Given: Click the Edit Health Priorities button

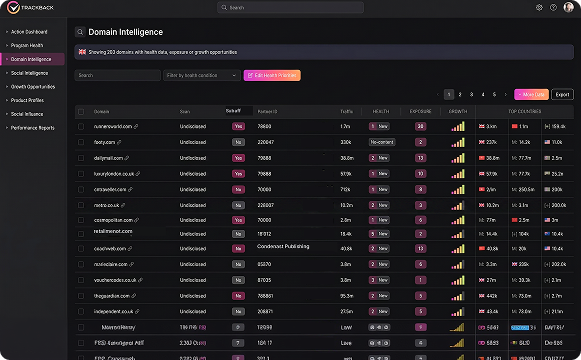Looking at the screenshot, I should click(x=272, y=75).
